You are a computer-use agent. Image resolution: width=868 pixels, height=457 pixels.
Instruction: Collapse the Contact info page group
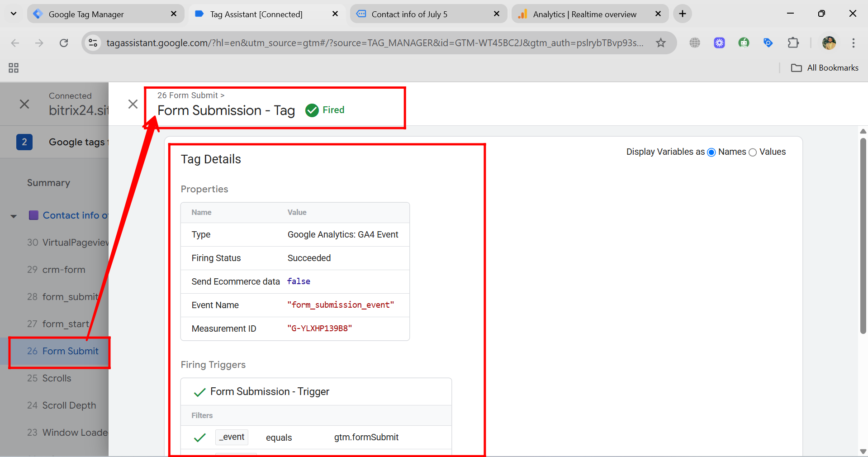pos(14,216)
